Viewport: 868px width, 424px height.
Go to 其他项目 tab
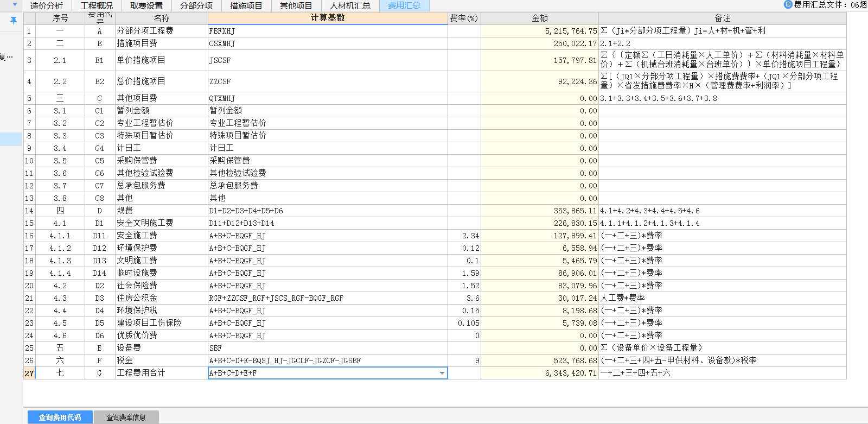coord(296,6)
